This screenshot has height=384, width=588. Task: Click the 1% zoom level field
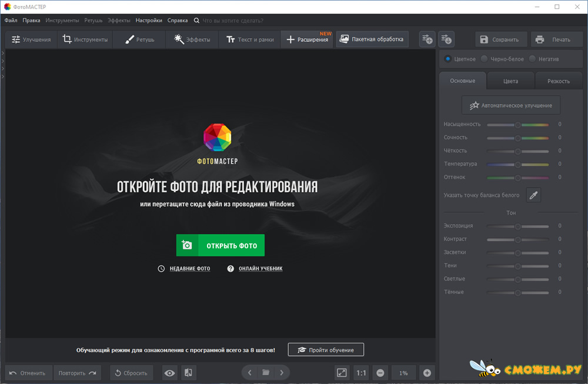403,373
